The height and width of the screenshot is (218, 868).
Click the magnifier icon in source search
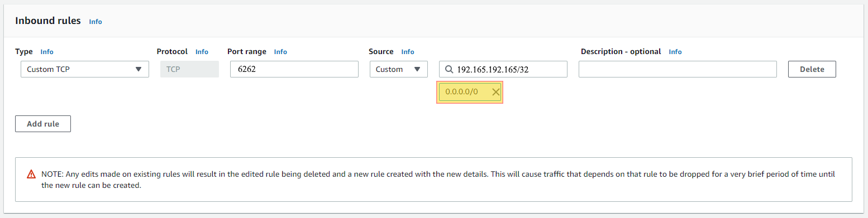pyautogui.click(x=449, y=70)
